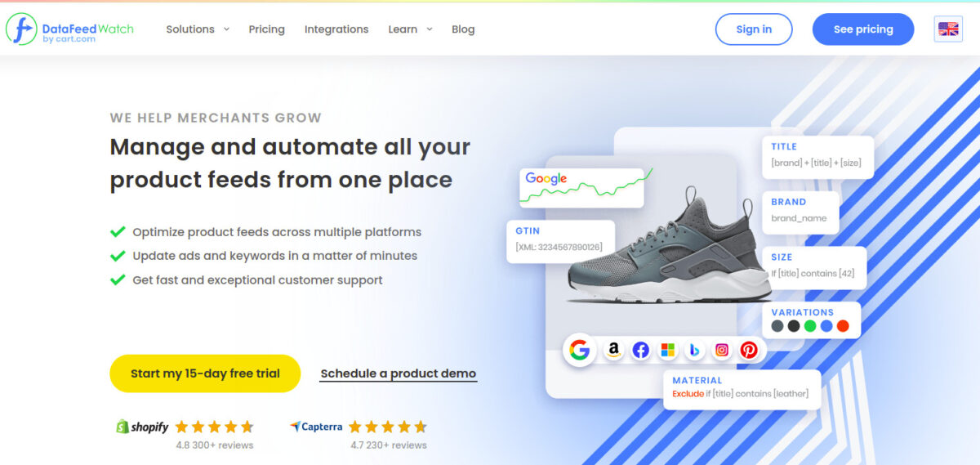This screenshot has width=980, height=465.
Task: Open the UK flag language selector
Action: (948, 29)
